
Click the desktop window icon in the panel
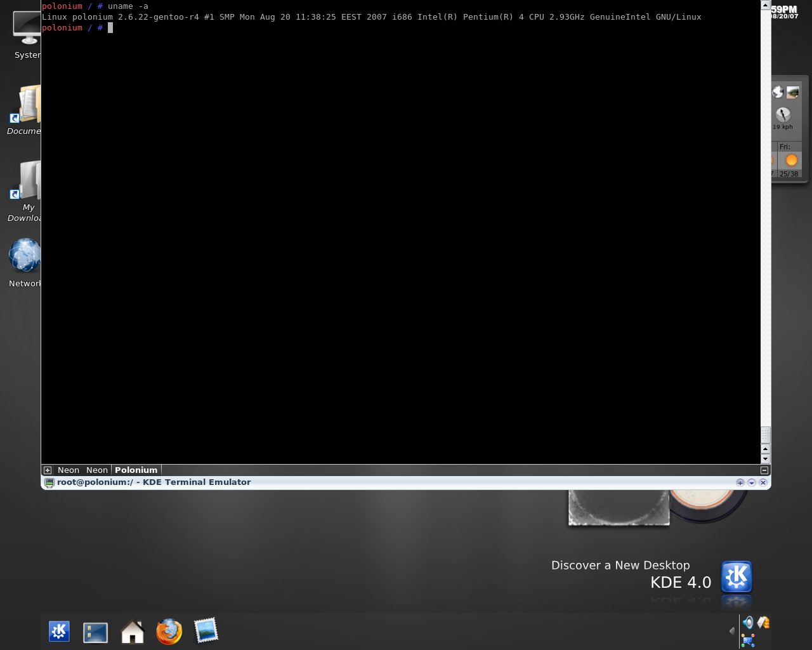click(95, 632)
